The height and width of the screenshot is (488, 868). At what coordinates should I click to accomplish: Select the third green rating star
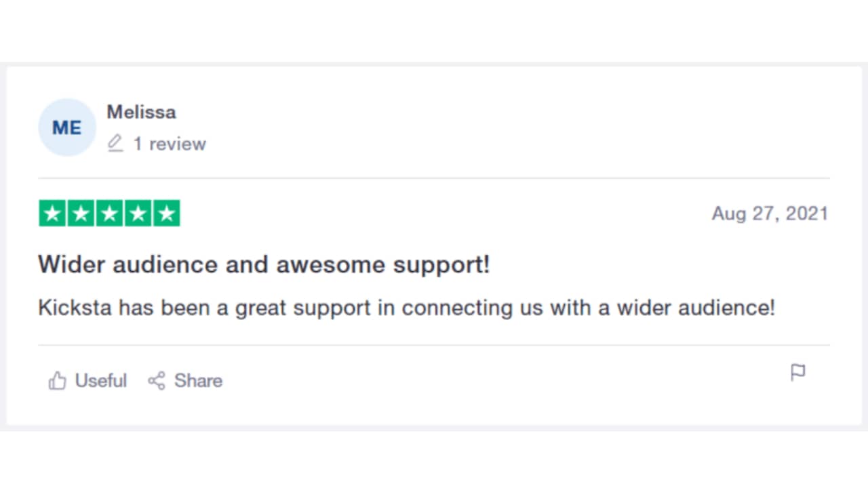tap(109, 213)
